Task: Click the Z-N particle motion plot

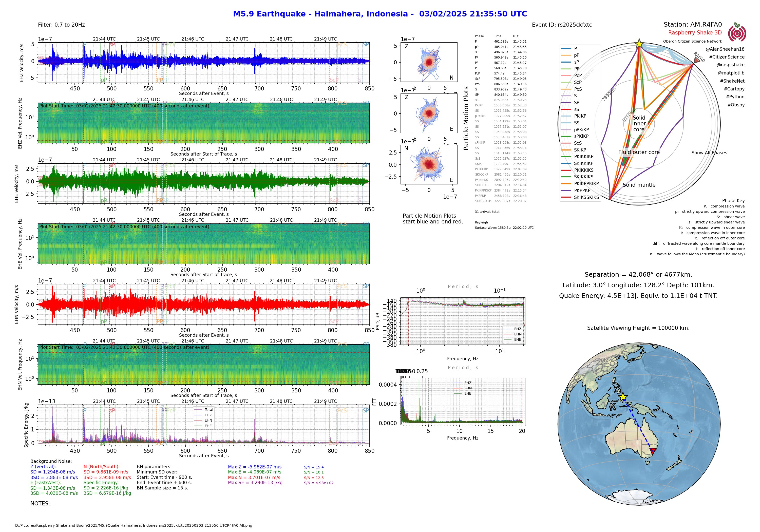Action: pyautogui.click(x=429, y=62)
